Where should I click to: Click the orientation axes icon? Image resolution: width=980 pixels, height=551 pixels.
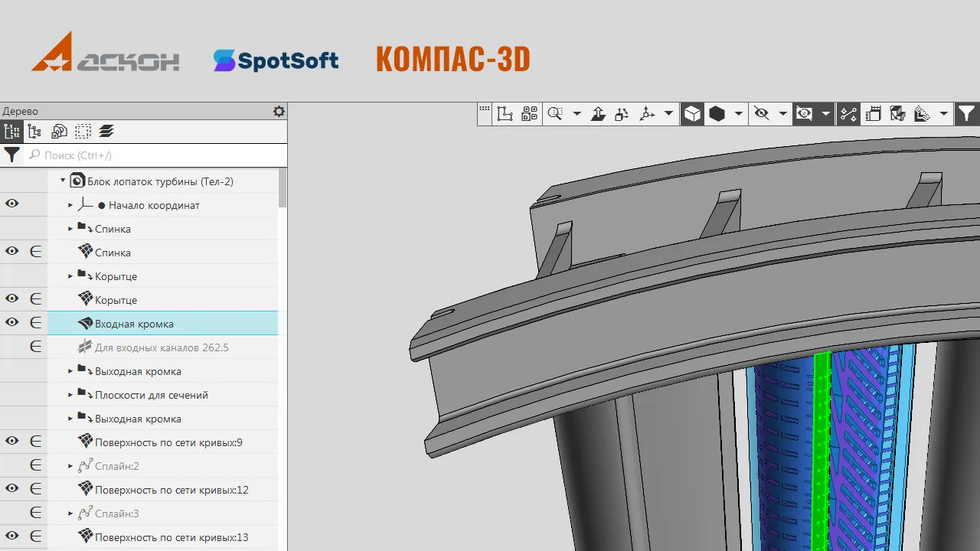647,114
